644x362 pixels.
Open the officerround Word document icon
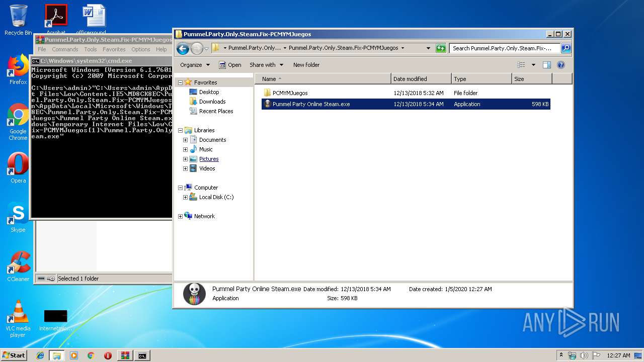click(x=94, y=19)
